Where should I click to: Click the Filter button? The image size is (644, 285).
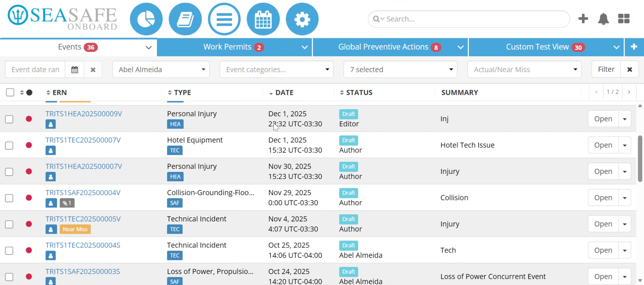(x=606, y=69)
